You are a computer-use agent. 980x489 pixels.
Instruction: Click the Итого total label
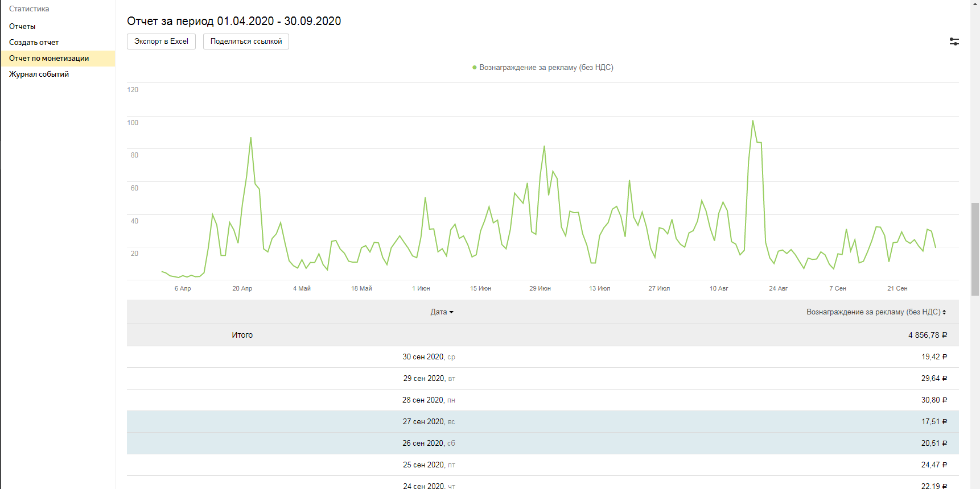(242, 335)
